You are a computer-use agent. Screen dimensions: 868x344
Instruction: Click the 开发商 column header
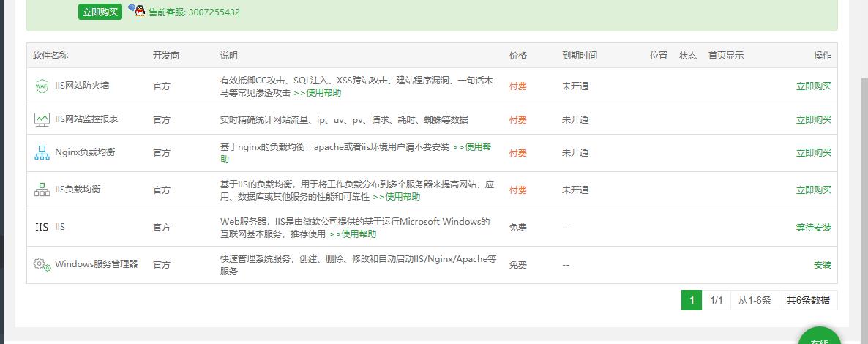[166, 56]
